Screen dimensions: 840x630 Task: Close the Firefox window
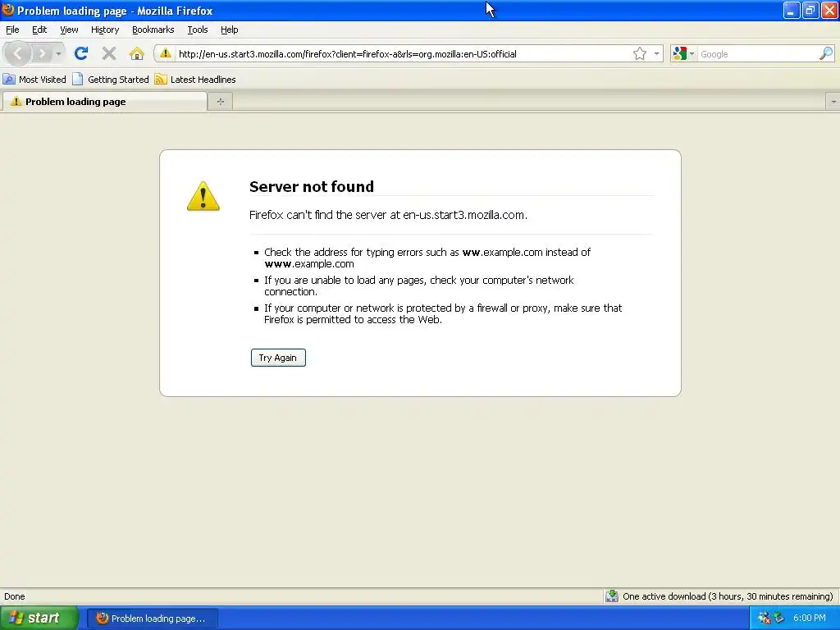click(x=829, y=10)
